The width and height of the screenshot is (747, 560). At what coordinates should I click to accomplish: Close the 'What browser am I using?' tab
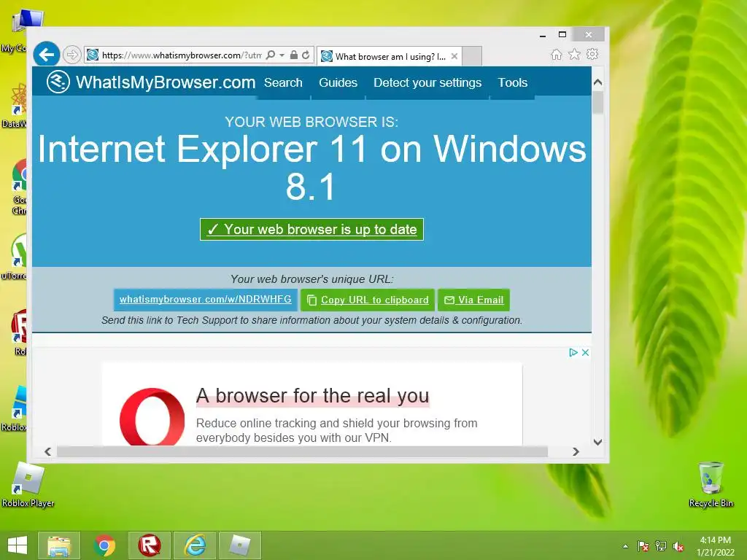click(454, 56)
